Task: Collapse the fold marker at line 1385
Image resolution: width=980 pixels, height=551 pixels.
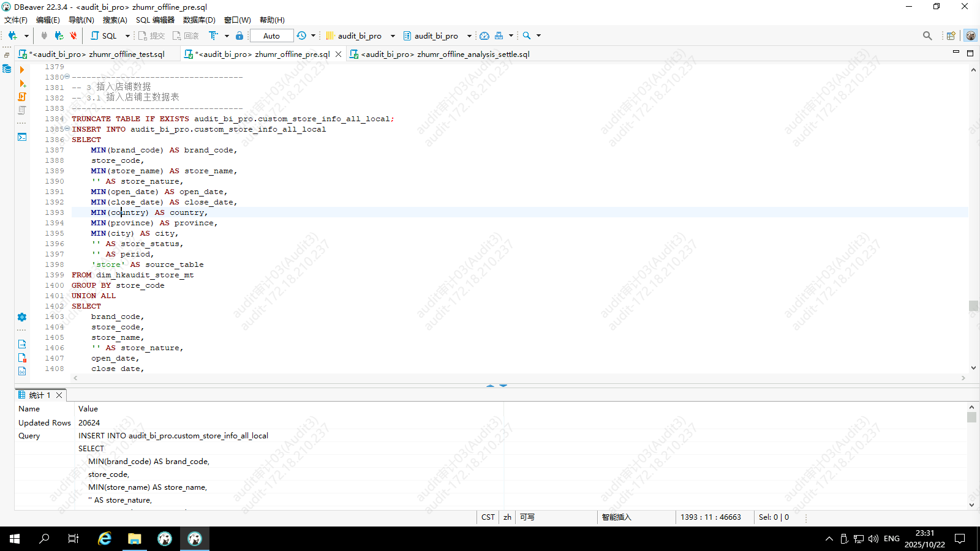Action: coord(67,129)
